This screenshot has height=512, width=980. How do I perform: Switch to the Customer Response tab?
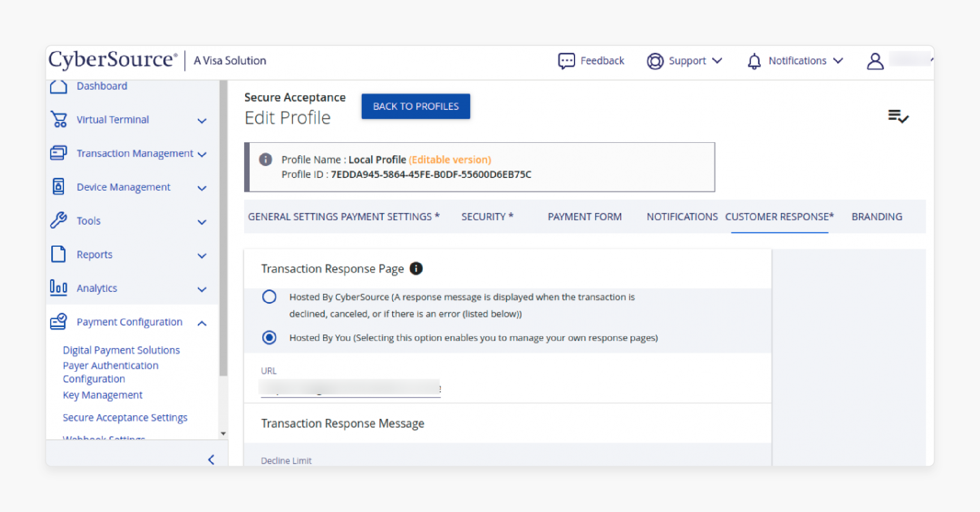(779, 216)
